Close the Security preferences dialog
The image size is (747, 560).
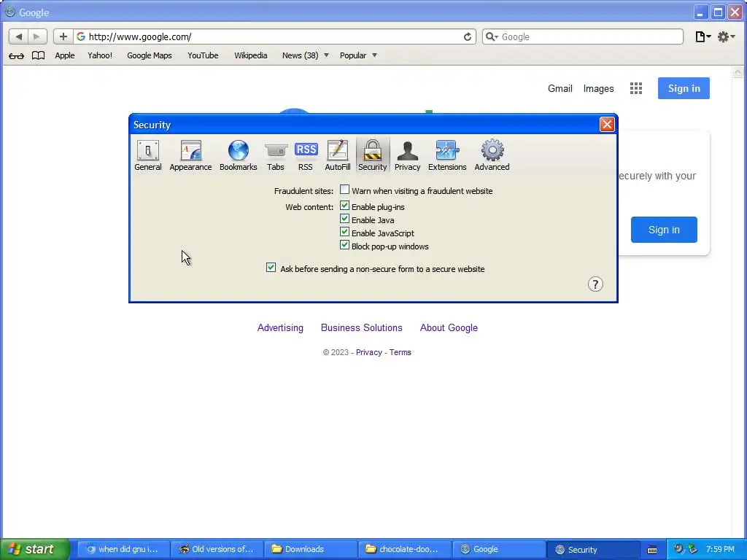(606, 124)
